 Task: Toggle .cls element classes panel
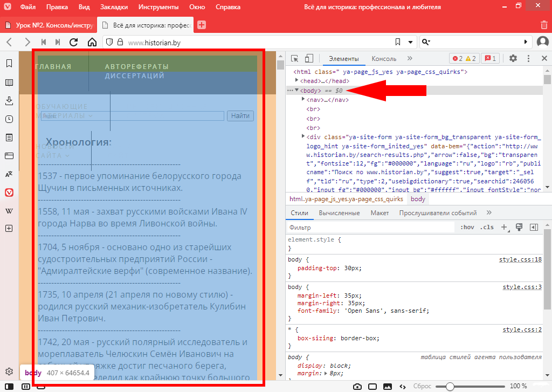(x=487, y=228)
